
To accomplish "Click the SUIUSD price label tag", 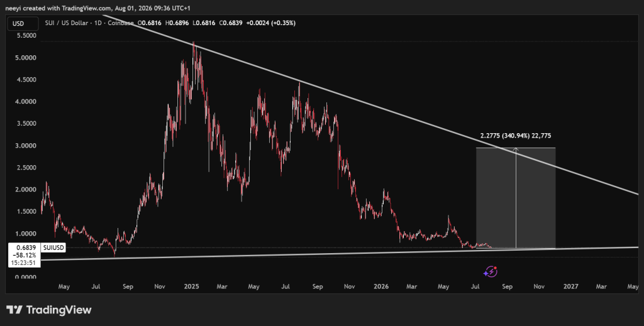I will [x=54, y=247].
